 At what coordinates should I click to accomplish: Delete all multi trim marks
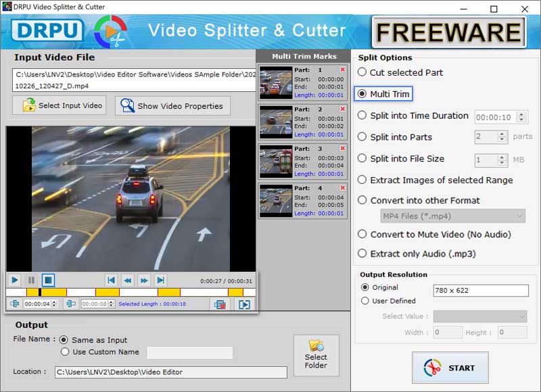pos(219,303)
